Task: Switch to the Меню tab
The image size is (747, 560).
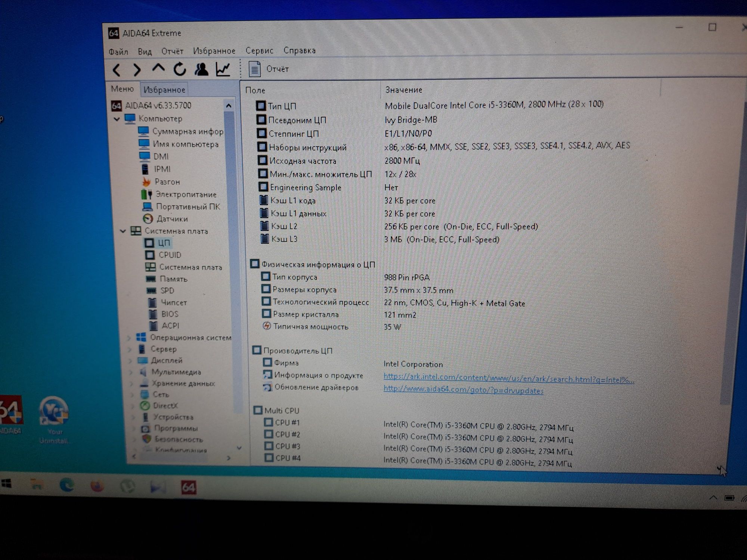Action: click(122, 89)
